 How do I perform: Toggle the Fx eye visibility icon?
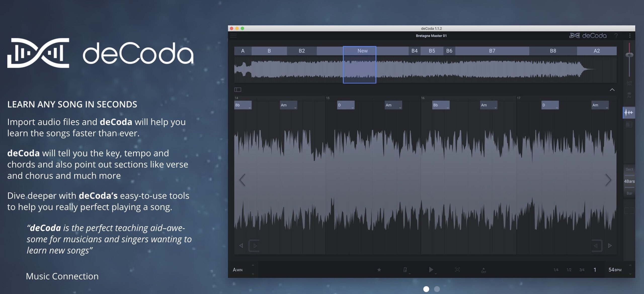click(x=629, y=95)
